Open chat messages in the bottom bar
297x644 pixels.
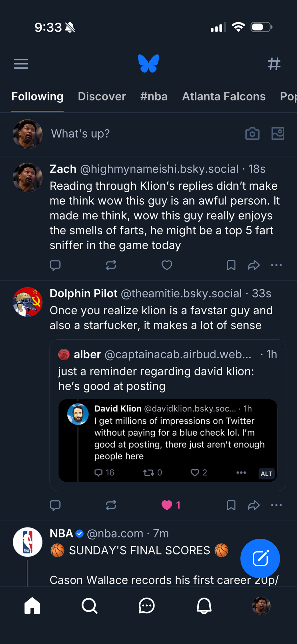pyautogui.click(x=147, y=606)
